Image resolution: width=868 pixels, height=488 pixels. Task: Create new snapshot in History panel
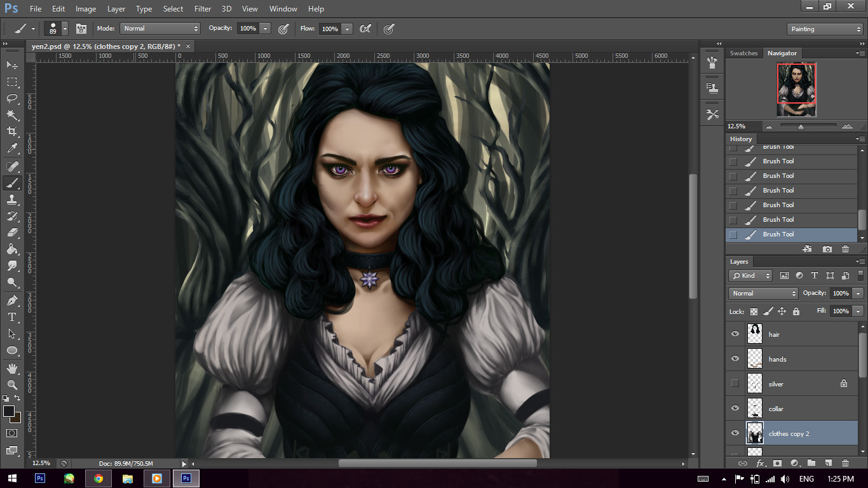tap(827, 249)
